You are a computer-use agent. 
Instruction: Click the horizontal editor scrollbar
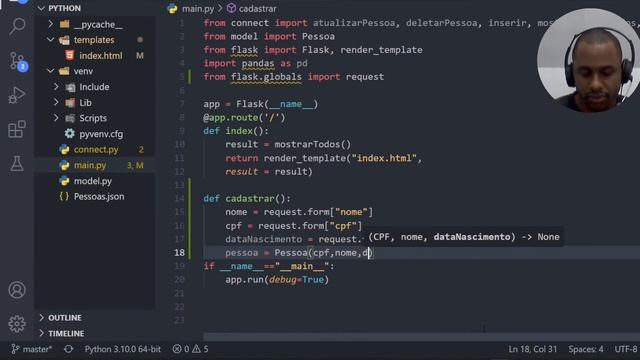pyautogui.click(x=422, y=337)
